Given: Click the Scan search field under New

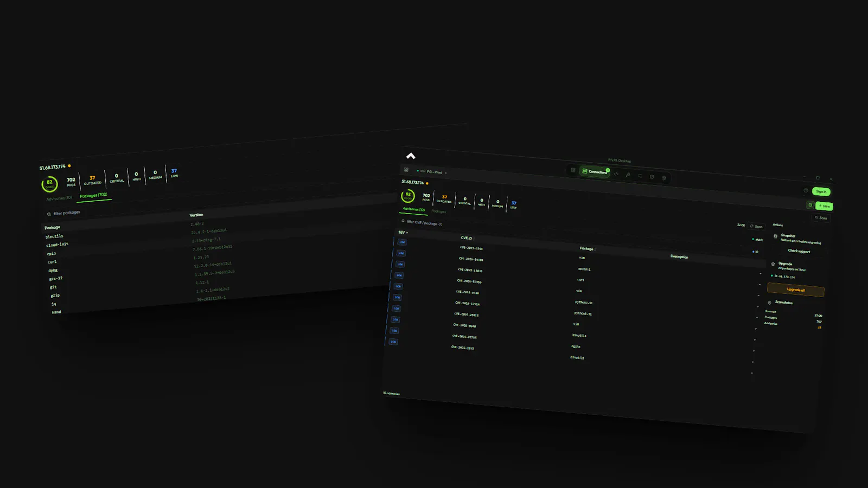Looking at the screenshot, I should pos(821,218).
